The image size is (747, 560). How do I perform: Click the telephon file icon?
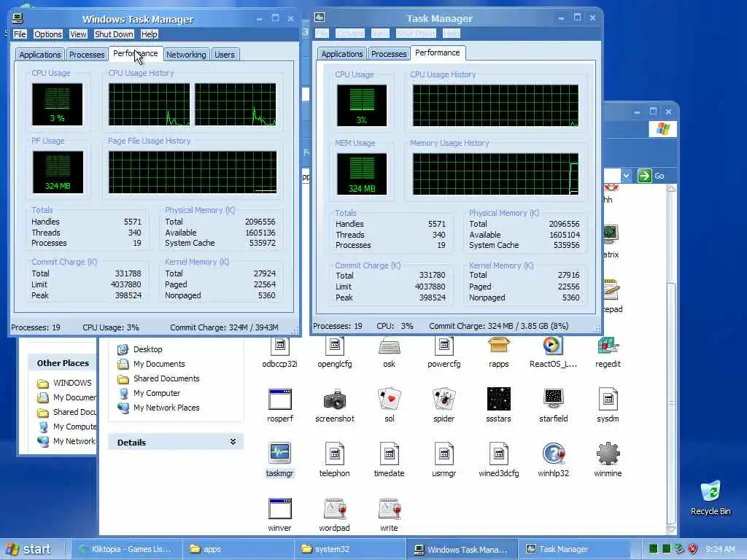point(334,454)
